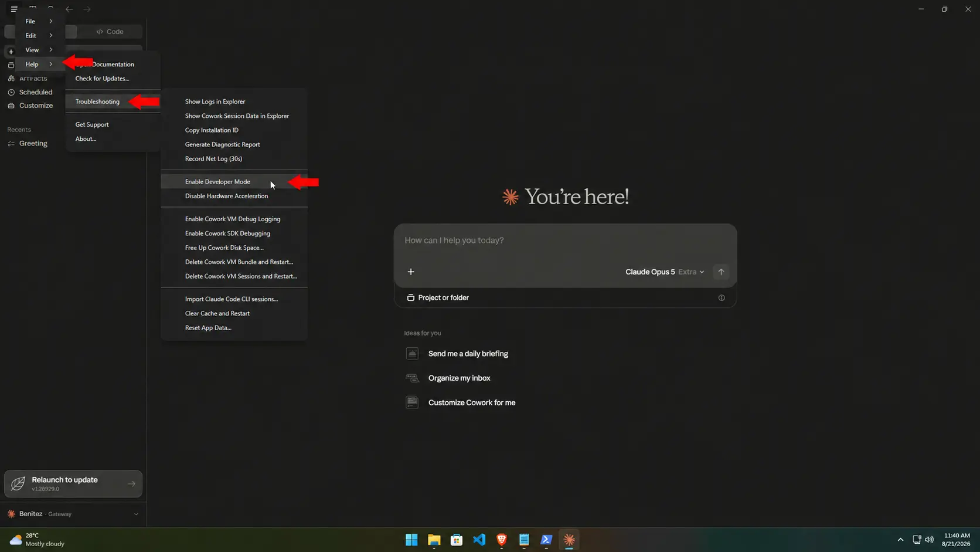Image resolution: width=980 pixels, height=552 pixels.
Task: Go forward with the right arrow
Action: pos(87,9)
